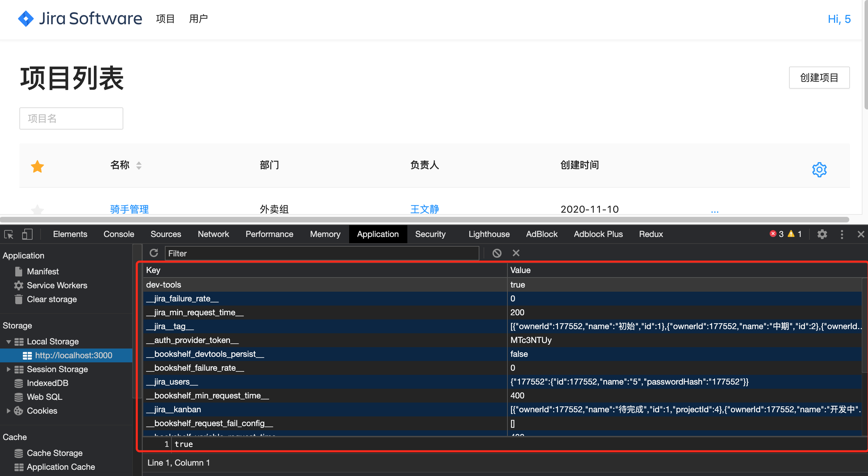Expand the Cookies section
868x476 pixels.
tap(8, 411)
